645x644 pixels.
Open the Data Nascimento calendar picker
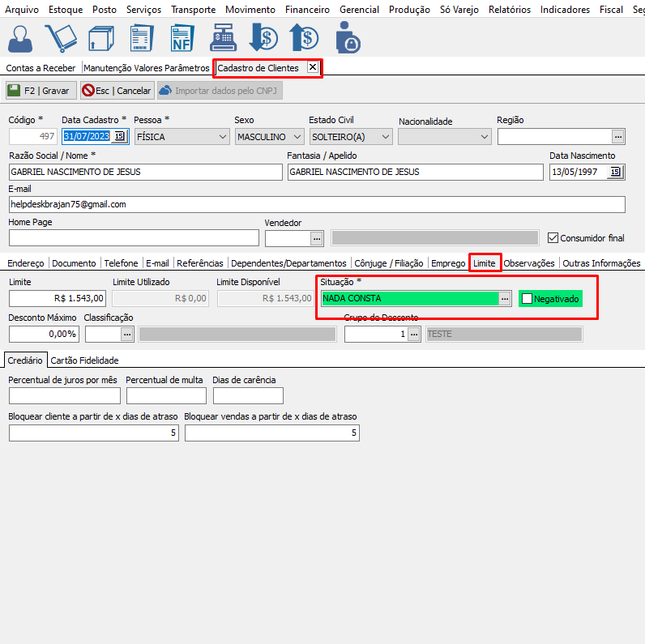pos(615,172)
